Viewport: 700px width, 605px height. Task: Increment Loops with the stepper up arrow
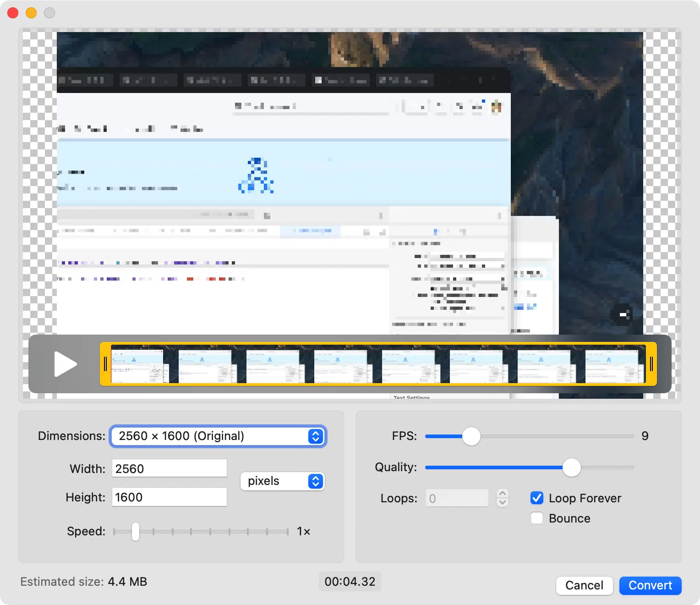click(503, 494)
